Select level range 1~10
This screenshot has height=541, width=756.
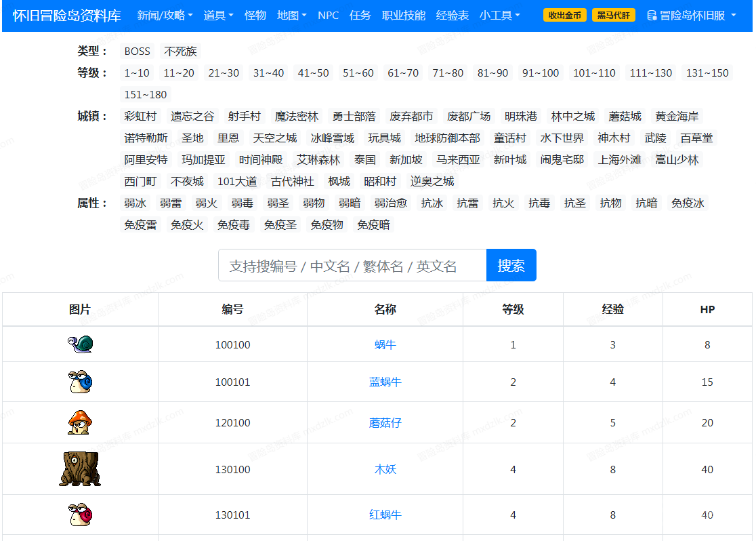point(137,73)
